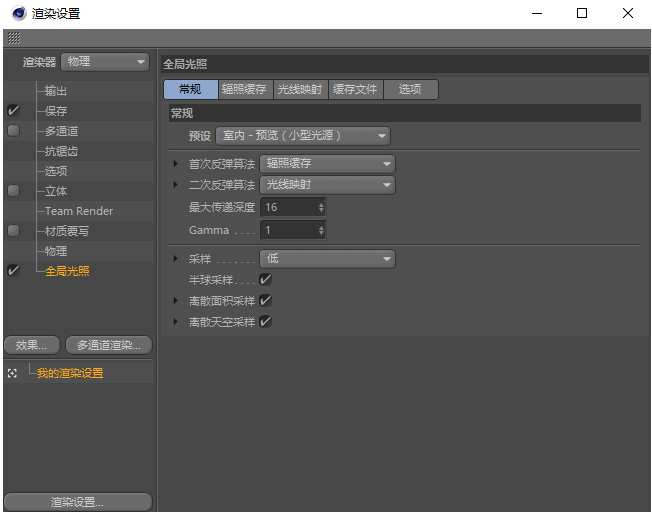Expand the 离散天空采样 disclosure triangle
Viewport: 652px width, 512px height.
(x=175, y=322)
